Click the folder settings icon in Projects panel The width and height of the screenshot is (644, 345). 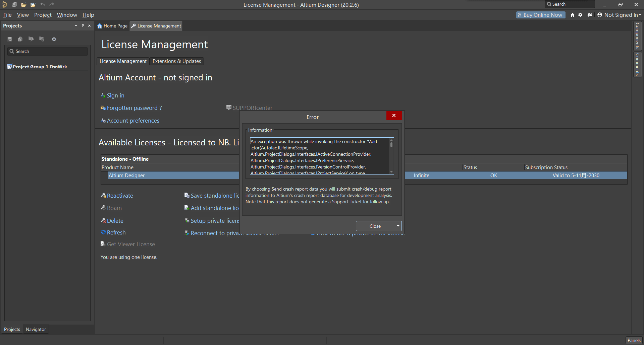click(42, 39)
